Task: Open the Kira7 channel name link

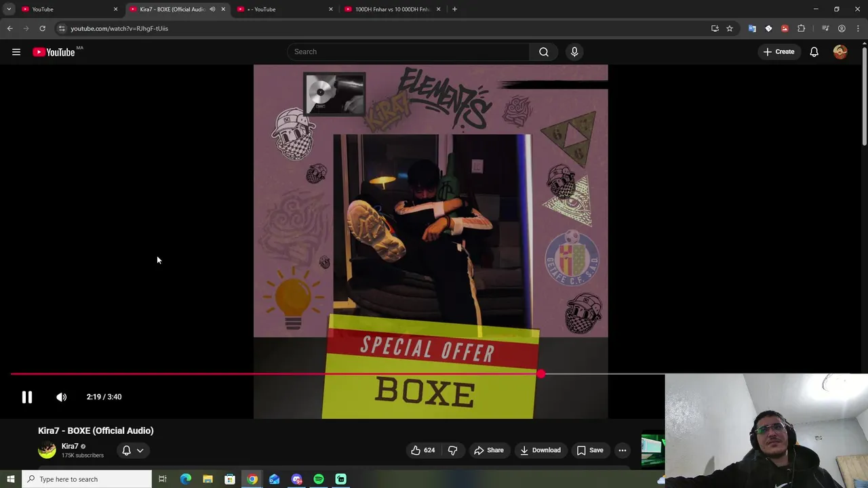Action: pos(70,446)
